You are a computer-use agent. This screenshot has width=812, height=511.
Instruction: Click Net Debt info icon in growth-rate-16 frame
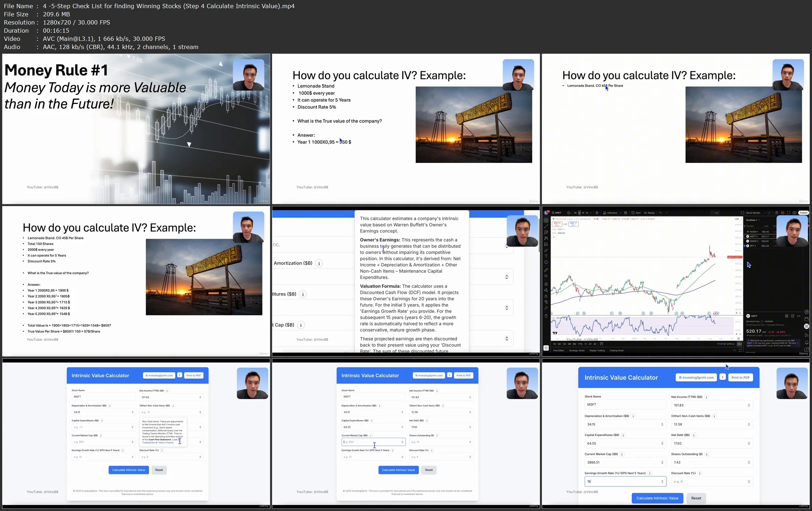pyautogui.click(x=694, y=435)
